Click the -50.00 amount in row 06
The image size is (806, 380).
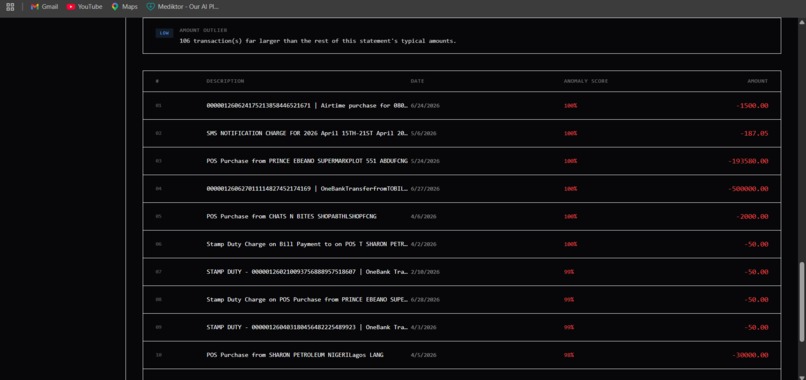pos(756,244)
